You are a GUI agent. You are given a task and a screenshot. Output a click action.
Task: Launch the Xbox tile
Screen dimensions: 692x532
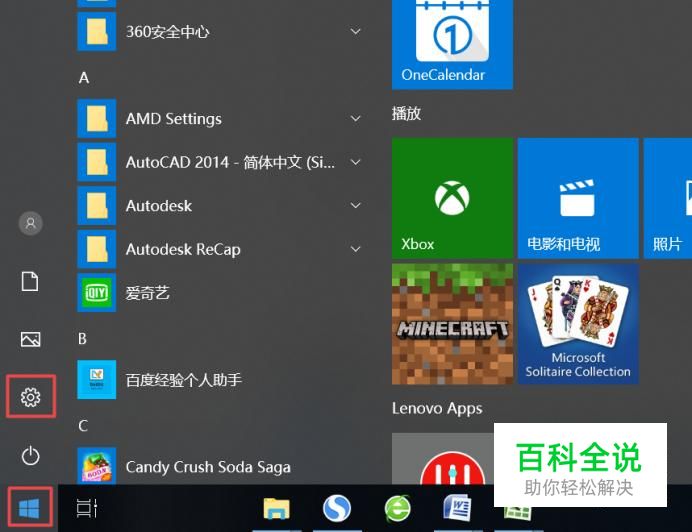(452, 198)
